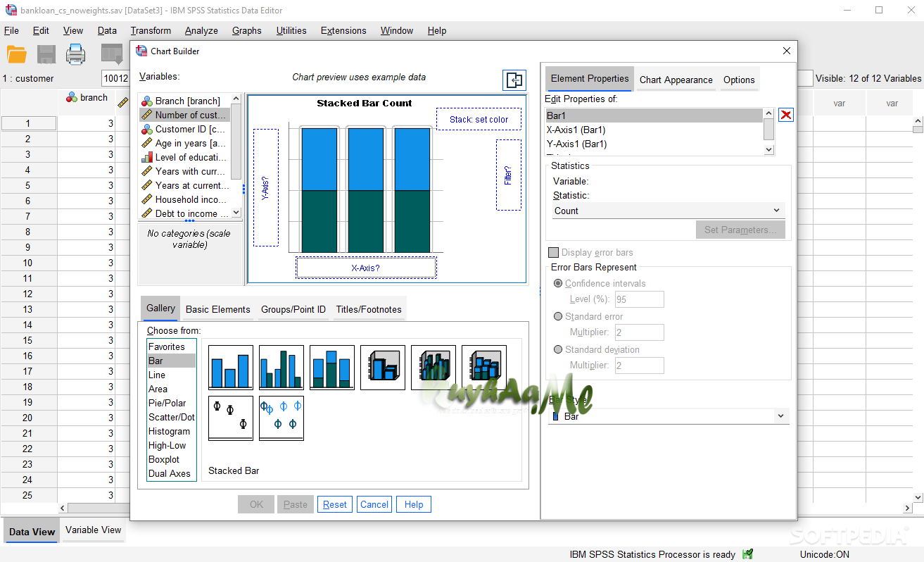This screenshot has height=562, width=924.
Task: Click the Cancel button
Action: pyautogui.click(x=374, y=504)
